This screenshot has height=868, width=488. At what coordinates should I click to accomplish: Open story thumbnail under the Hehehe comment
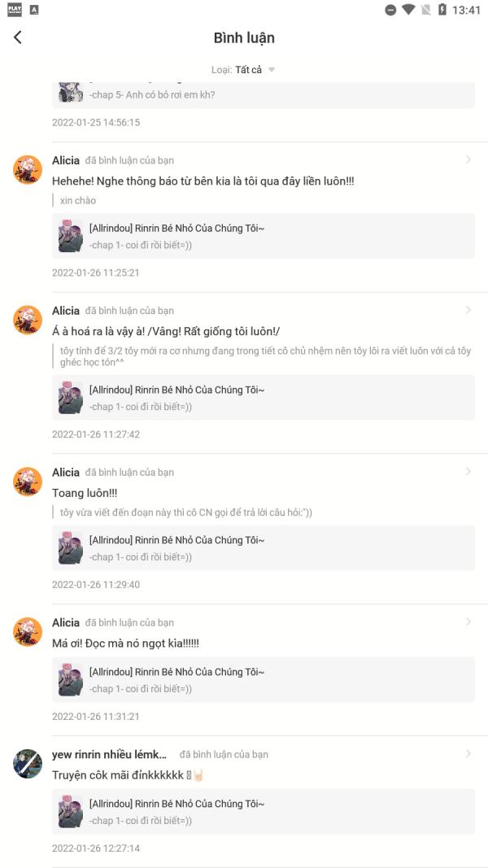[x=71, y=237]
